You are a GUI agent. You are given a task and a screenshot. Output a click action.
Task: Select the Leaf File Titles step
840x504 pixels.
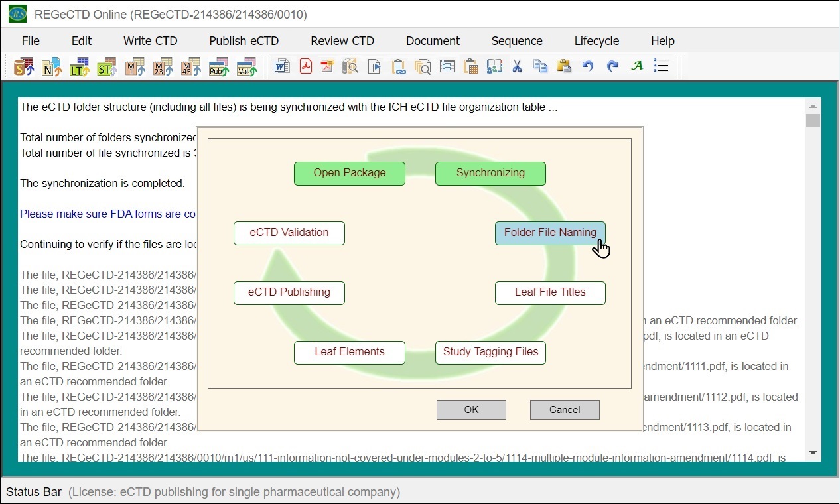pyautogui.click(x=550, y=292)
